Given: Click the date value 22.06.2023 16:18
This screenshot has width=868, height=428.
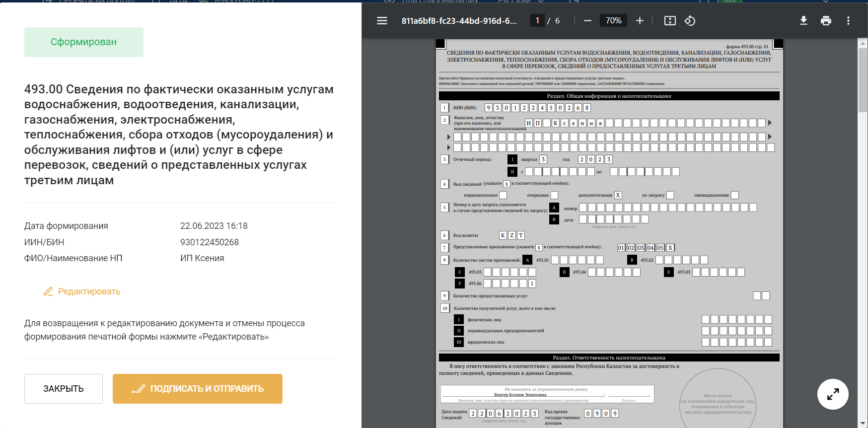Looking at the screenshot, I should [x=214, y=226].
